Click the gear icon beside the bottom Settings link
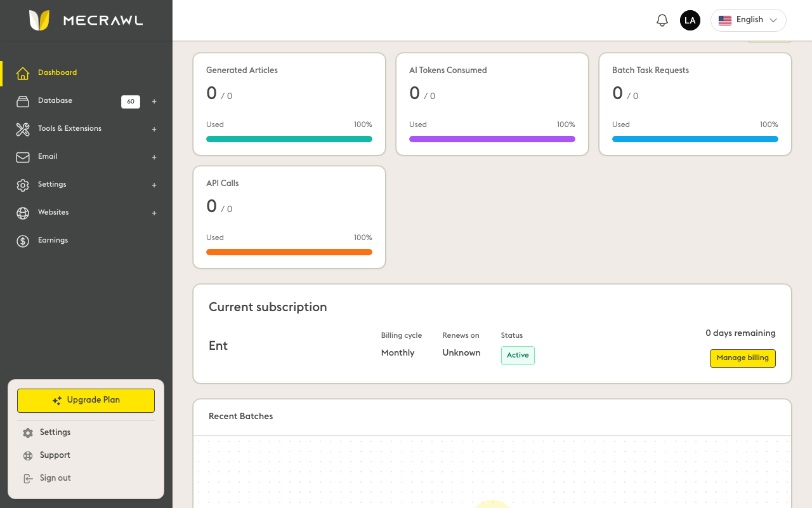 click(x=28, y=432)
